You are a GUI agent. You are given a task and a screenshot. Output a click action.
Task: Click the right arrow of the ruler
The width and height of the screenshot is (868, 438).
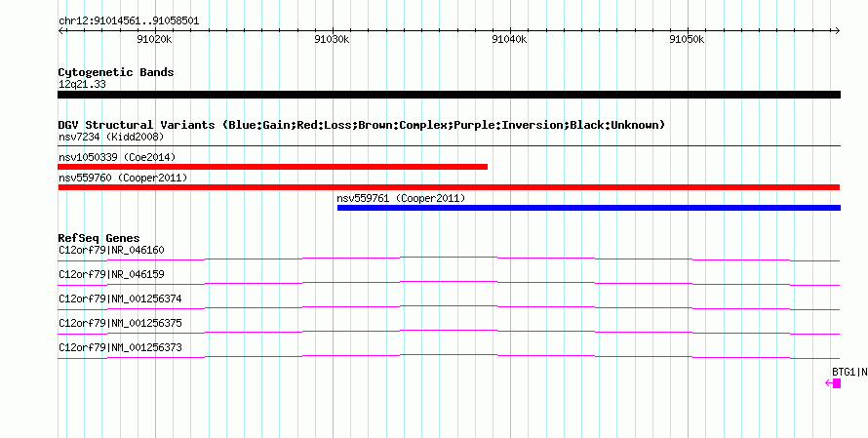[837, 31]
